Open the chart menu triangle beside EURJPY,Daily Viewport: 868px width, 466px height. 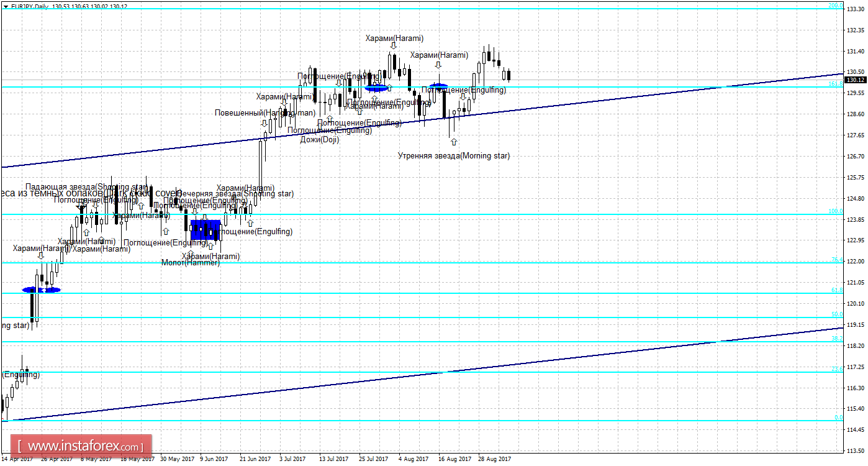[5, 6]
